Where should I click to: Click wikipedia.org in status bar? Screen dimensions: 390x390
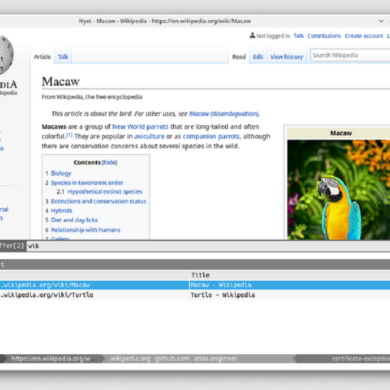click(x=130, y=359)
